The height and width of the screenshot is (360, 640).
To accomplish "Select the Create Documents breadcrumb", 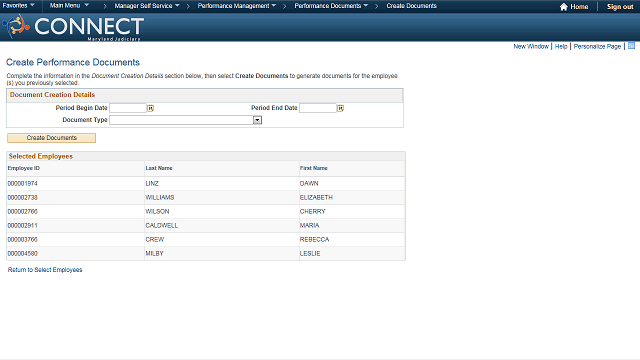I will (411, 6).
